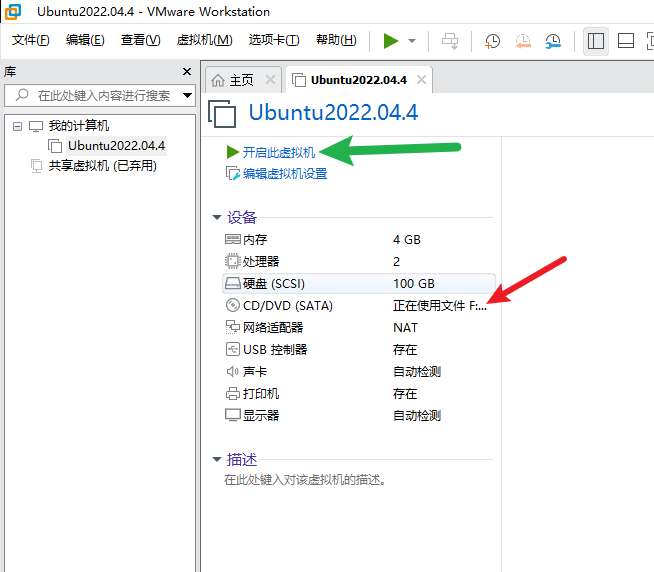This screenshot has width=654, height=572.
Task: Click the large VM icon beside the title
Action: point(222,113)
